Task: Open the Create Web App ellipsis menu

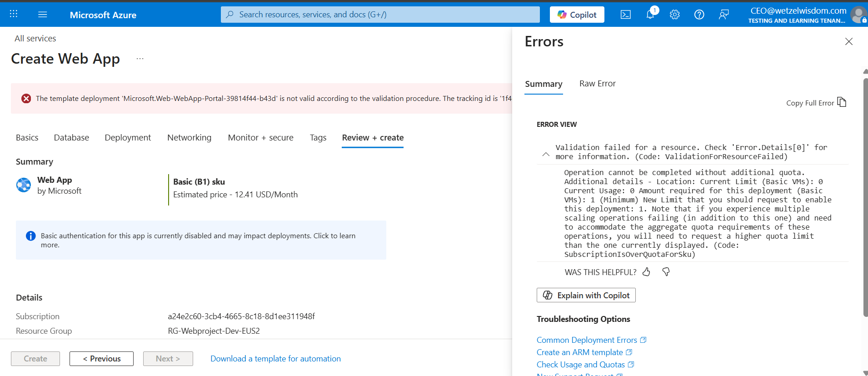Action: pyautogui.click(x=140, y=59)
